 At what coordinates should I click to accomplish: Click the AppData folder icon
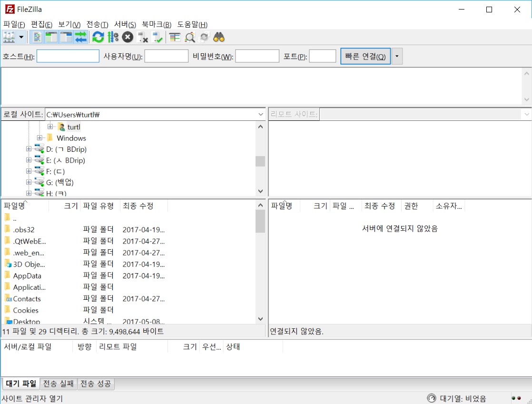click(x=7, y=276)
